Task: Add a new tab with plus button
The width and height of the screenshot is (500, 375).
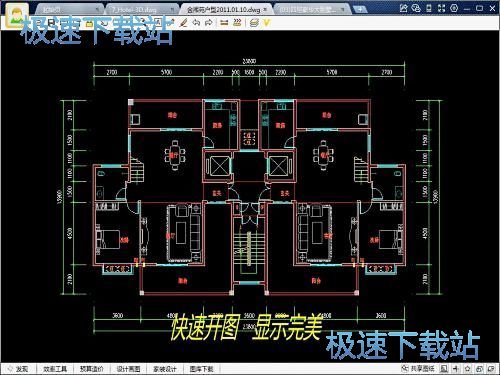Action: pos(360,9)
